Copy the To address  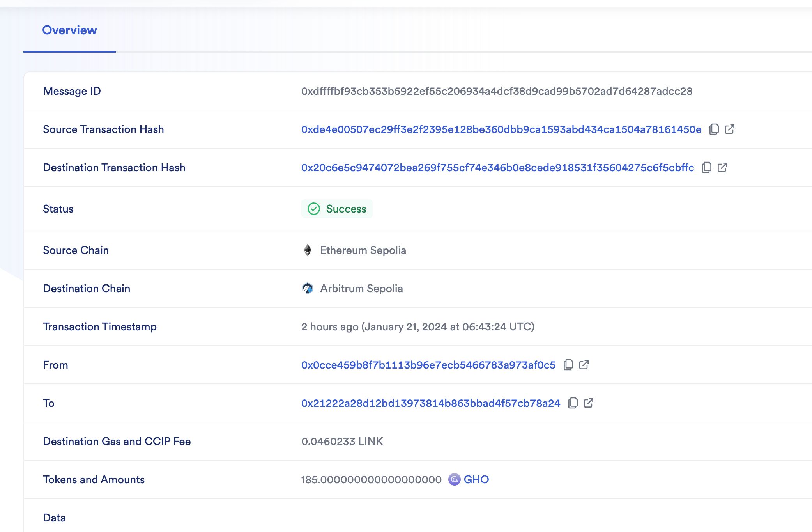point(573,403)
